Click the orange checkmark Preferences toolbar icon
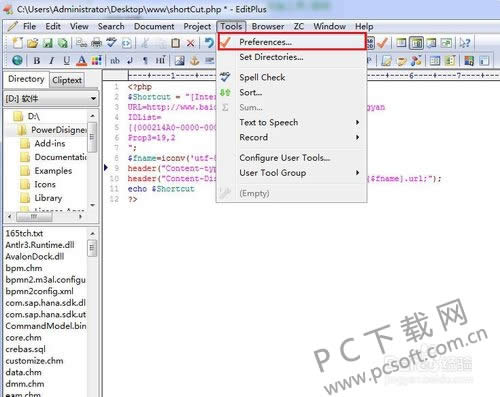The image size is (500, 397). click(x=383, y=43)
